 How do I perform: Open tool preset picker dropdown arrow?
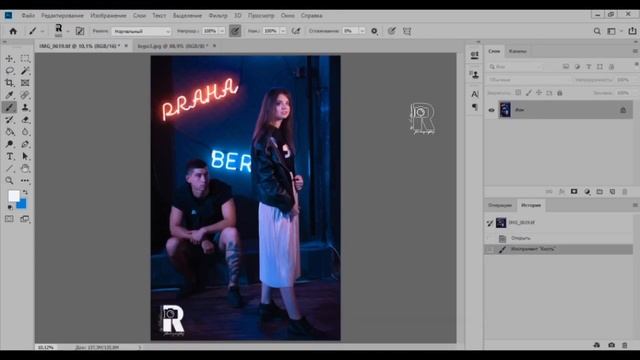coord(42,31)
